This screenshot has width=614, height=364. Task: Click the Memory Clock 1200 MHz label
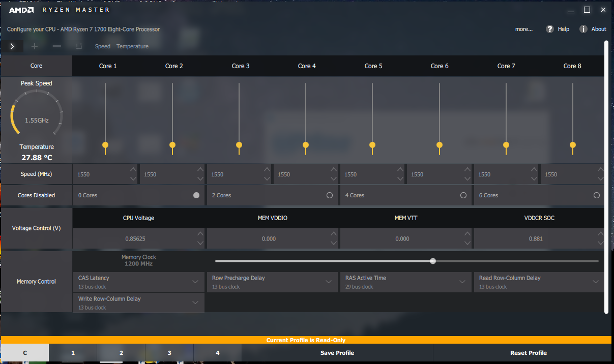[139, 261]
